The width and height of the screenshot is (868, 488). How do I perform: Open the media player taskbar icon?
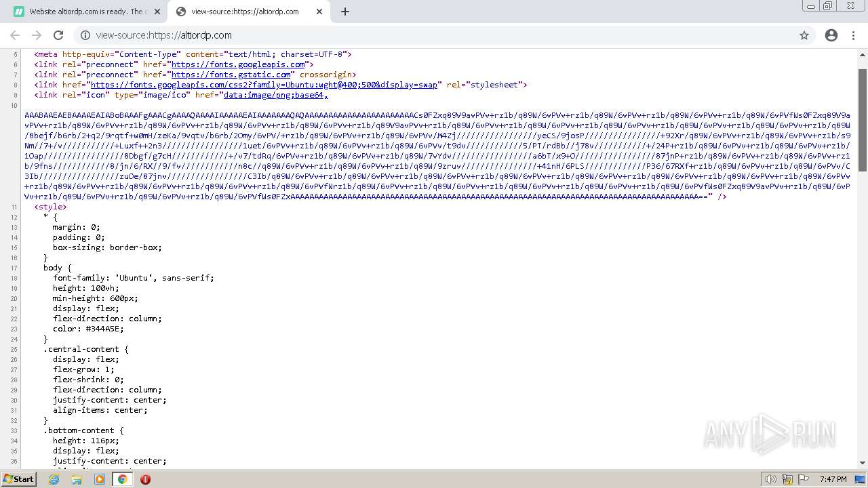(x=100, y=479)
